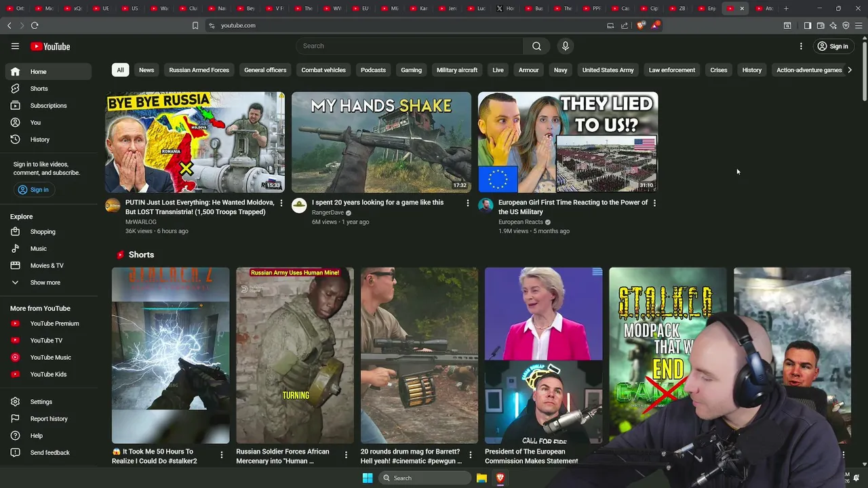This screenshot has height=488, width=868.
Task: Start voice search with the microphone icon
Action: (x=566, y=46)
